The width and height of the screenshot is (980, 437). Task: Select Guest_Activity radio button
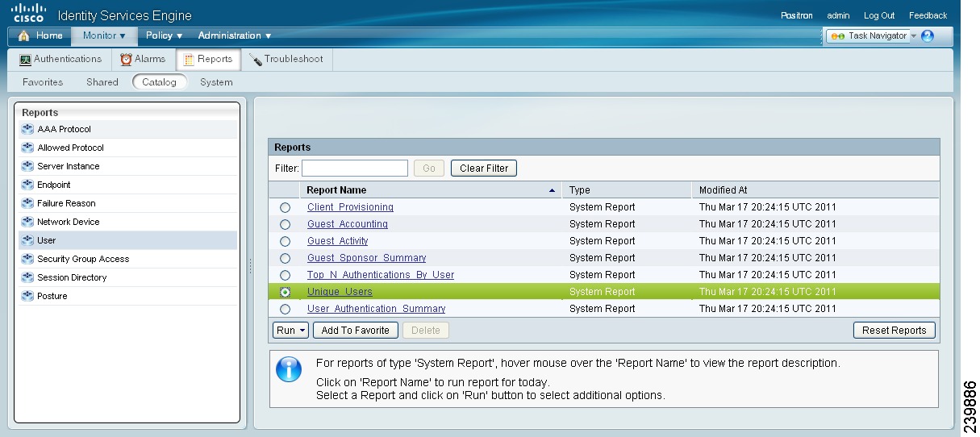pos(285,242)
